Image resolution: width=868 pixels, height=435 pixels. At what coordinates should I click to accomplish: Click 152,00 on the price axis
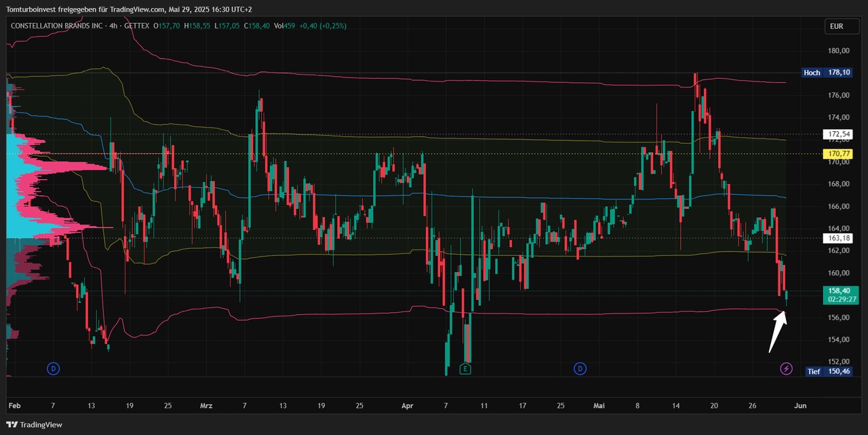(x=839, y=362)
